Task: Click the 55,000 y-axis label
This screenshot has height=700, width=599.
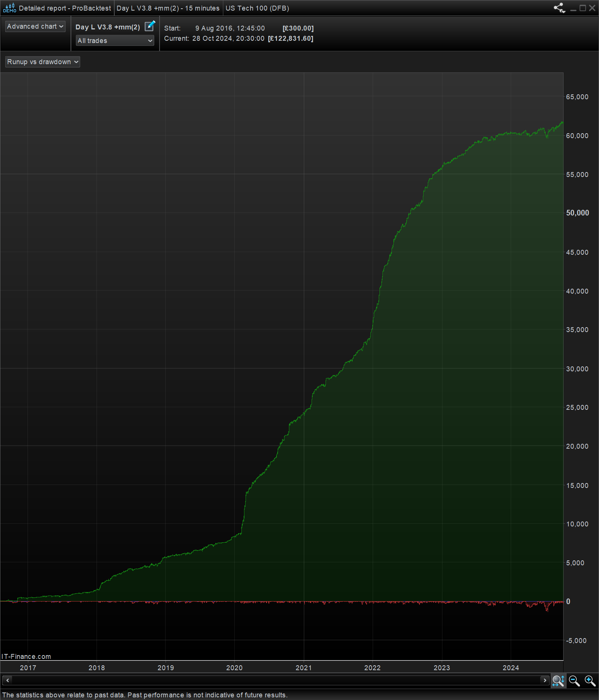Action: click(577, 175)
